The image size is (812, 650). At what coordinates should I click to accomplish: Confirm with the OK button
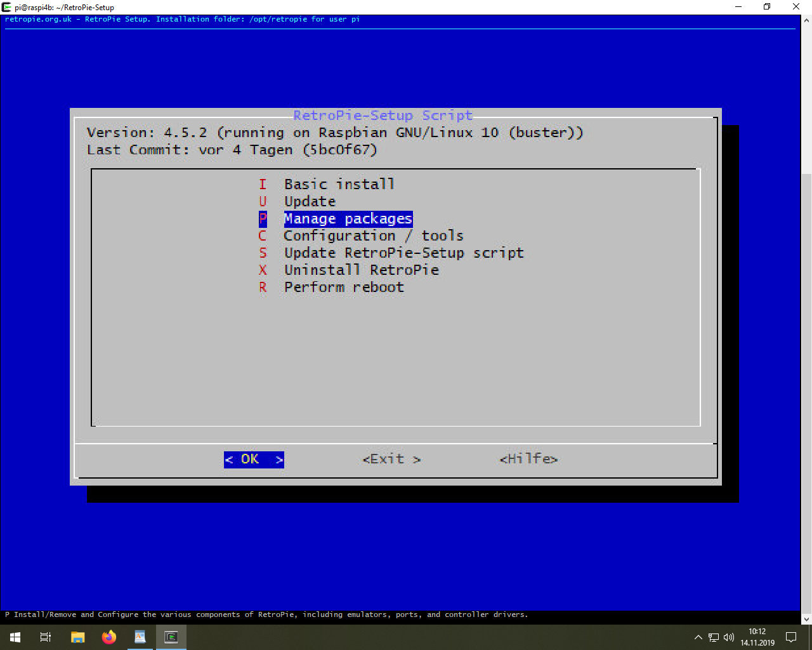click(254, 459)
